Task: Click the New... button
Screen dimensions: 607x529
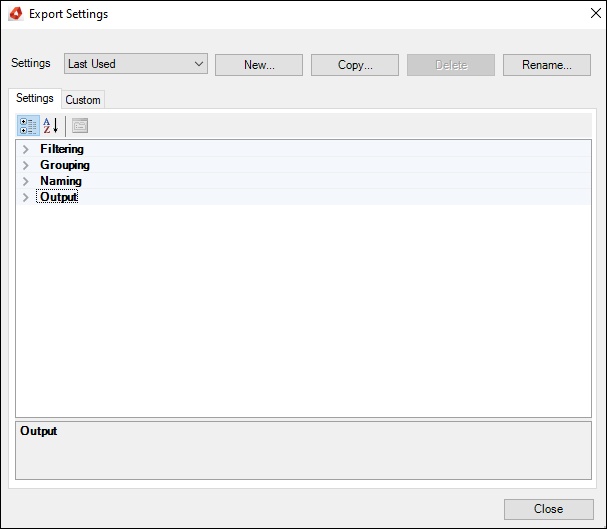Action: pyautogui.click(x=259, y=65)
